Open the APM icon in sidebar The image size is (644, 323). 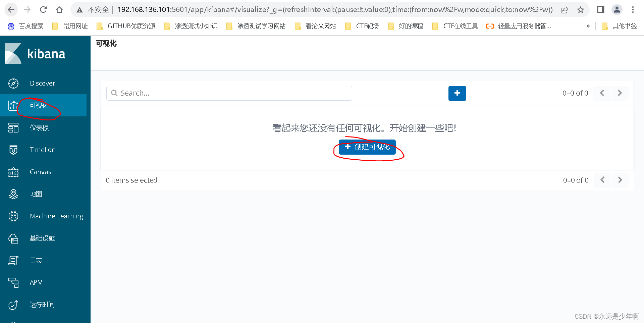click(x=13, y=282)
